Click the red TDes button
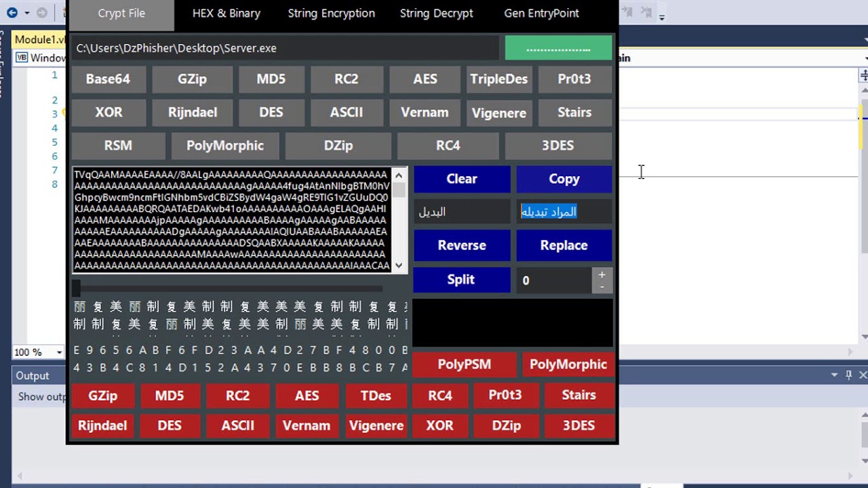Image resolution: width=868 pixels, height=488 pixels. [376, 396]
